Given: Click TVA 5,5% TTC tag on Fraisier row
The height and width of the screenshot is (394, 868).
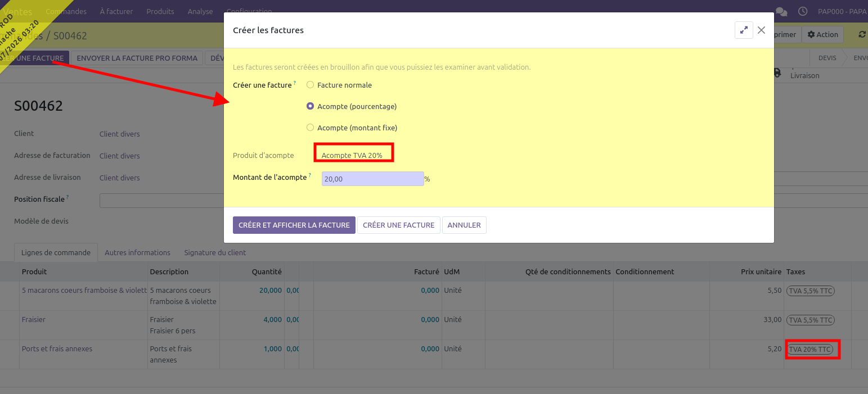Looking at the screenshot, I should [x=810, y=320].
